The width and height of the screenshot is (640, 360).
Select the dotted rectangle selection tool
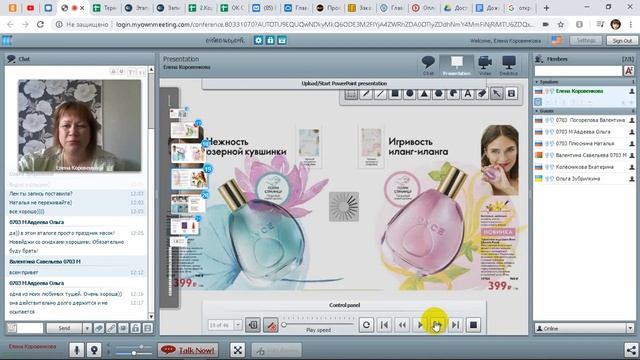(x=351, y=94)
